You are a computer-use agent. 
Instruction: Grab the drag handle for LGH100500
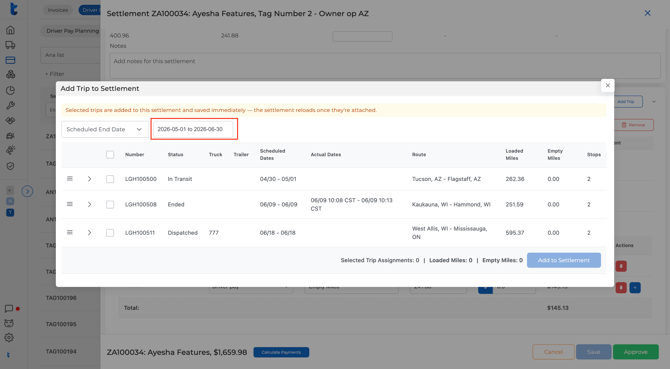pyautogui.click(x=70, y=179)
